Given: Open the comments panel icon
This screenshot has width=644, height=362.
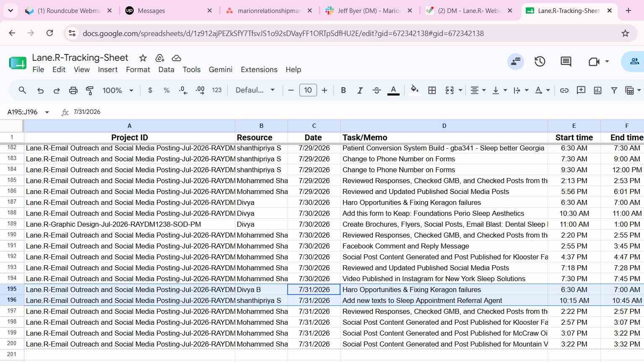Looking at the screenshot, I should click(x=566, y=62).
